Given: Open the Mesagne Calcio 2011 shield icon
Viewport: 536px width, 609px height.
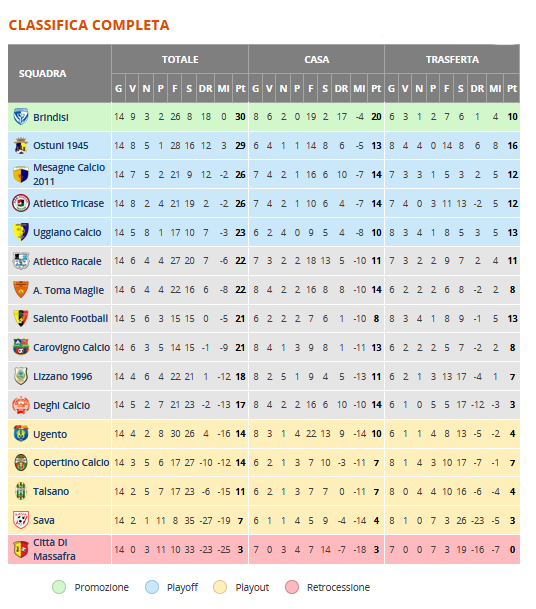Looking at the screenshot, I should (21, 174).
